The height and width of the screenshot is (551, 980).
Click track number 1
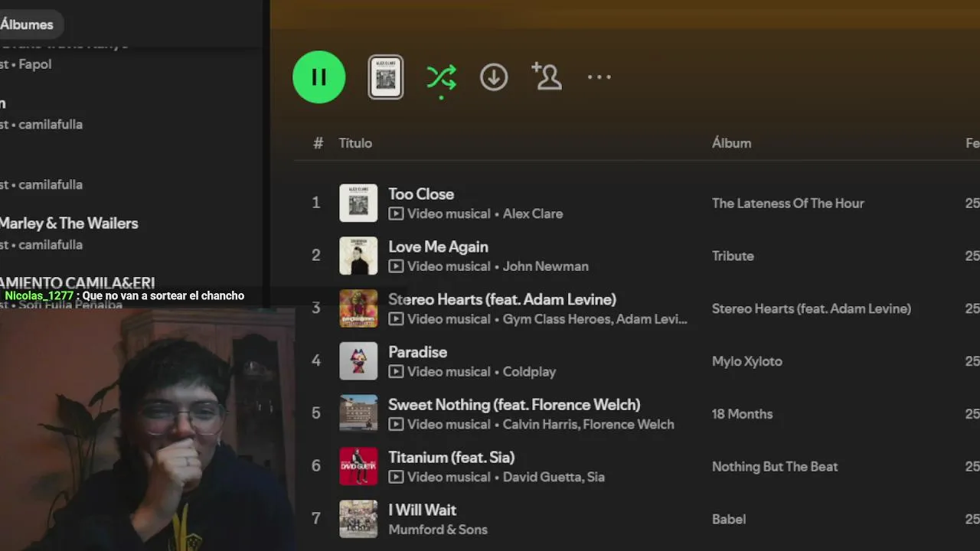point(315,203)
